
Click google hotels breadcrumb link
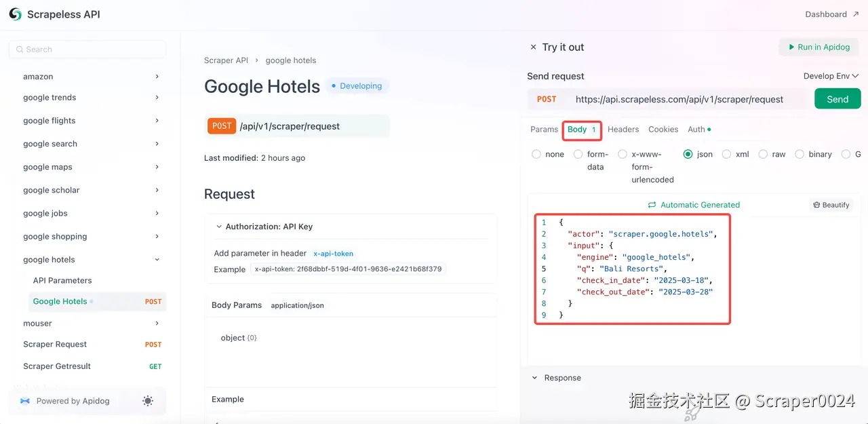[291, 60]
